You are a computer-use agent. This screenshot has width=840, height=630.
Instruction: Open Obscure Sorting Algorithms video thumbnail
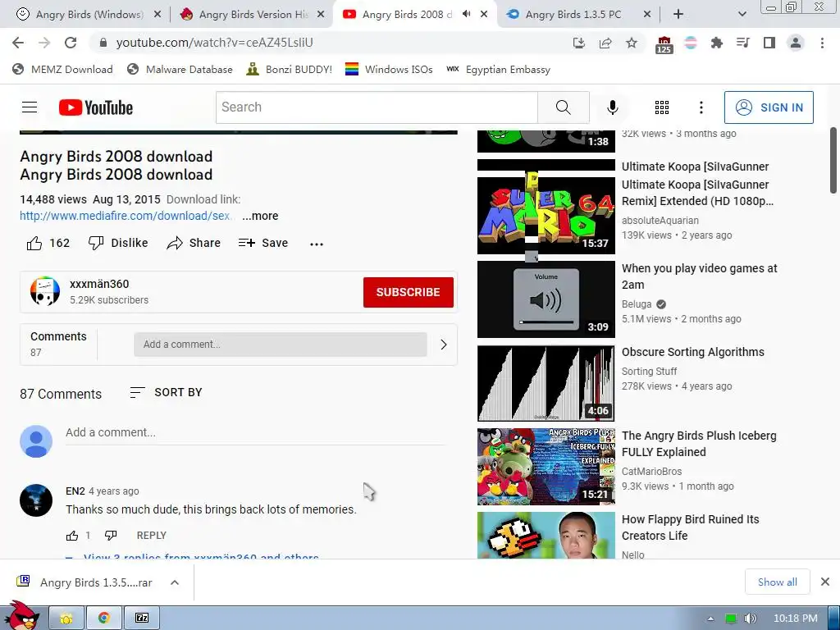pyautogui.click(x=546, y=383)
